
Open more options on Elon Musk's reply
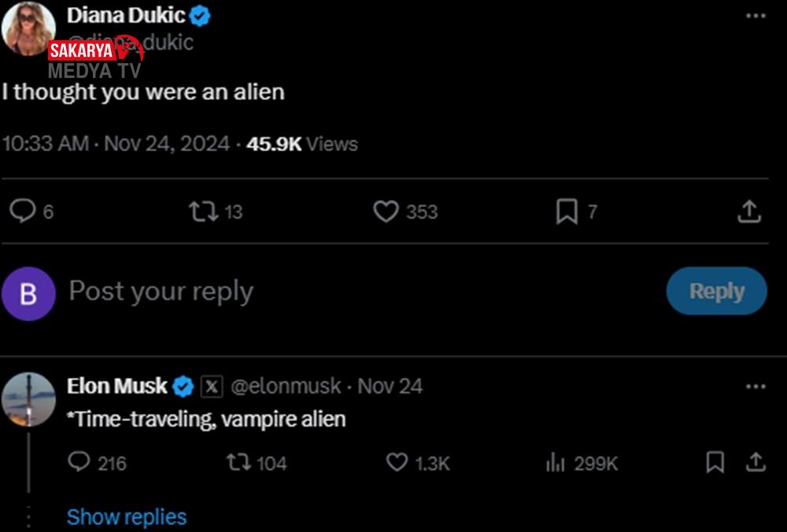(755, 386)
